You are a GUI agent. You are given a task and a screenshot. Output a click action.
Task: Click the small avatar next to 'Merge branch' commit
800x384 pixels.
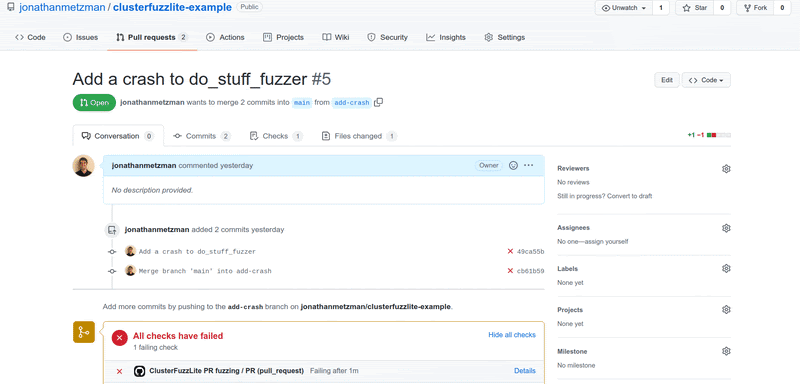[x=130, y=271]
